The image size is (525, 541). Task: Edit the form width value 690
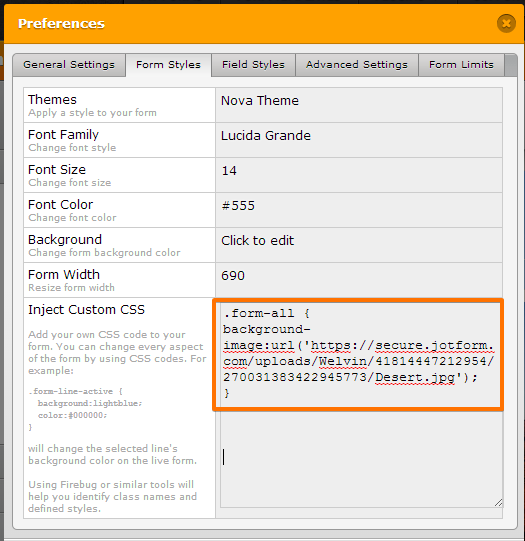359,280
